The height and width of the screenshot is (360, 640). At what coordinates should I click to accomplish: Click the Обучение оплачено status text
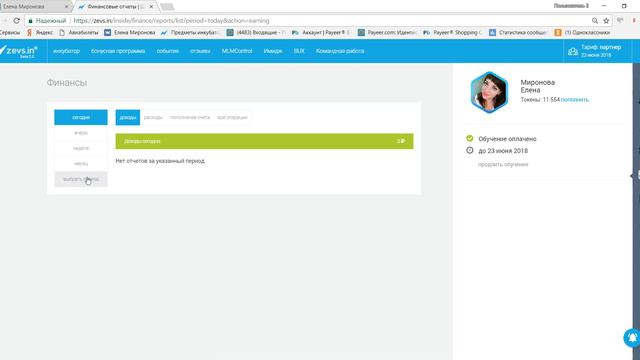507,139
